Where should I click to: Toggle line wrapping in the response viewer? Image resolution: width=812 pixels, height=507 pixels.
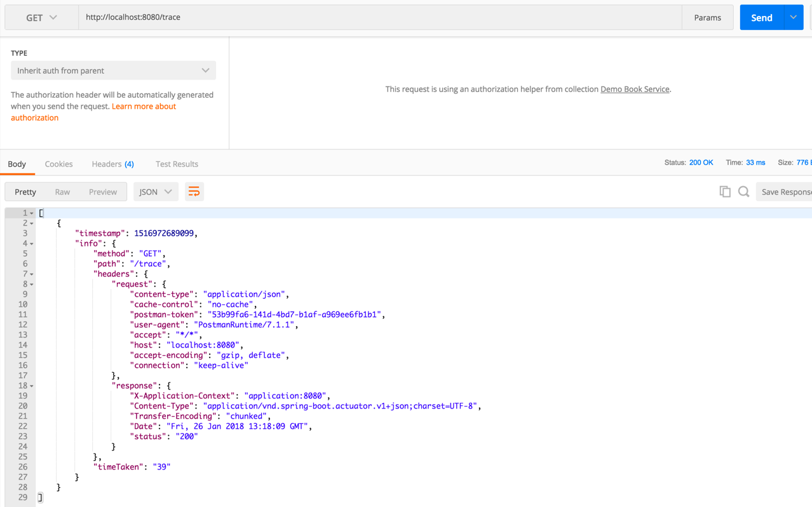[194, 191]
